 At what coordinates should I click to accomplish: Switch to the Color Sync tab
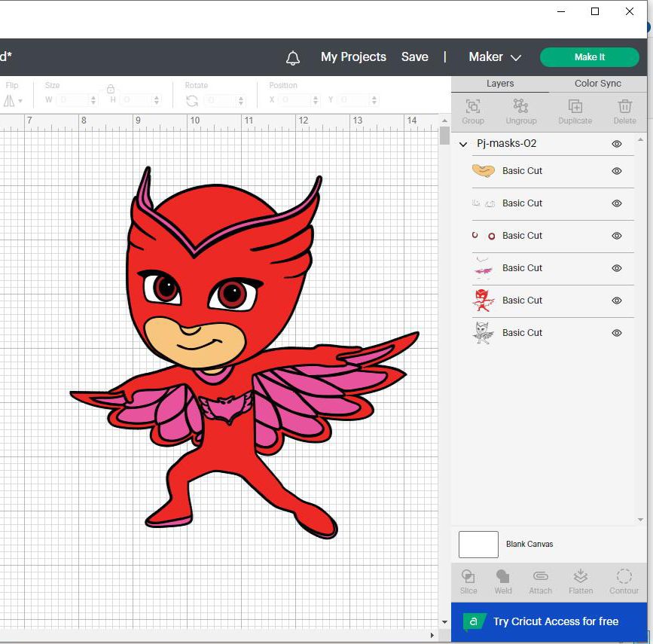(x=597, y=84)
